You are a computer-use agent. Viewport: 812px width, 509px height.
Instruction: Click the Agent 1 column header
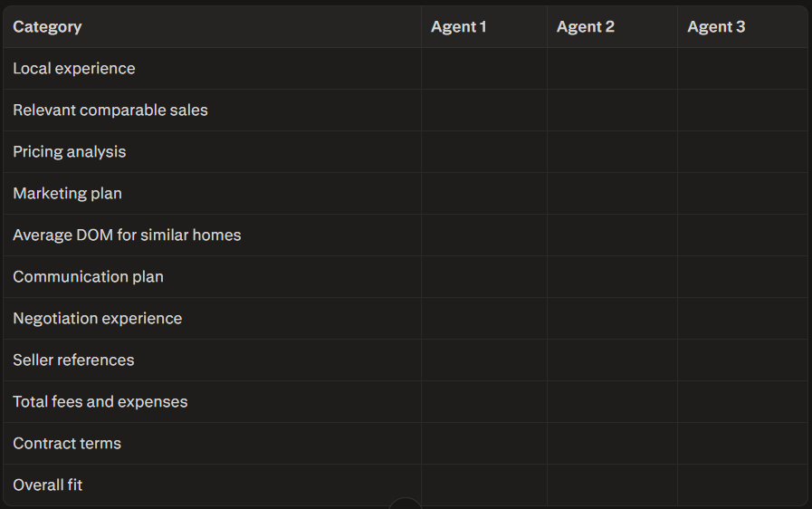click(x=458, y=27)
